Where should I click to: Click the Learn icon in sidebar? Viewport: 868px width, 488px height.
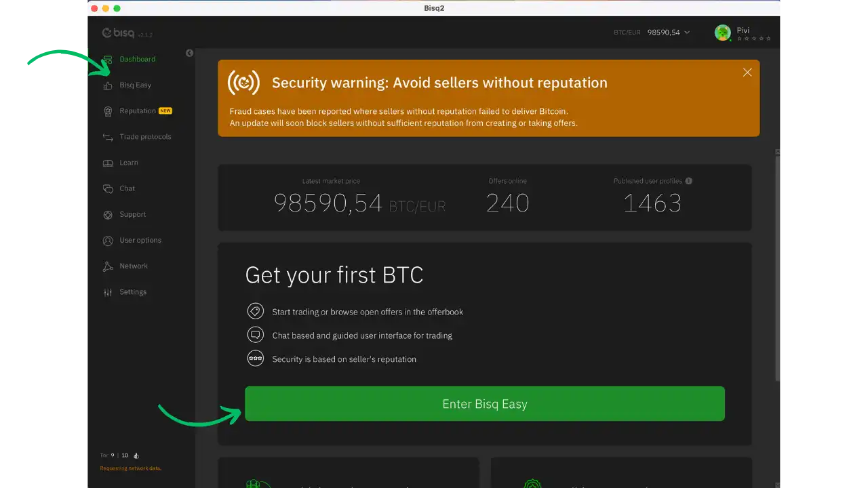click(108, 163)
